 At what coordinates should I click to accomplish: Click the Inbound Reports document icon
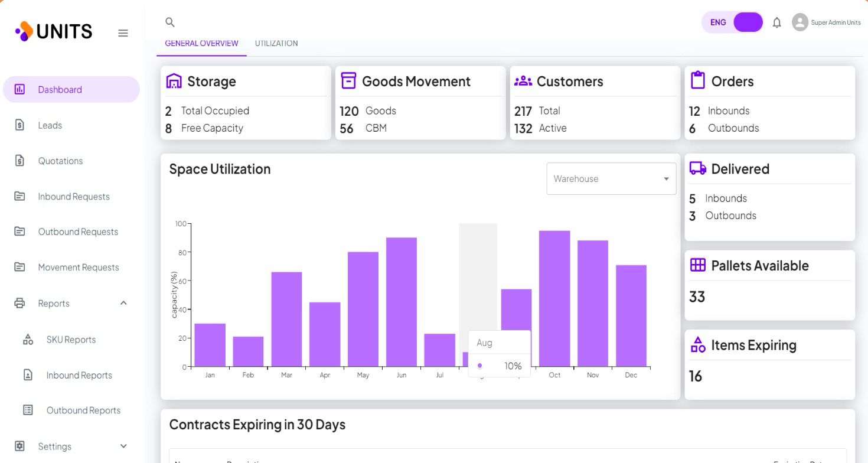(28, 374)
